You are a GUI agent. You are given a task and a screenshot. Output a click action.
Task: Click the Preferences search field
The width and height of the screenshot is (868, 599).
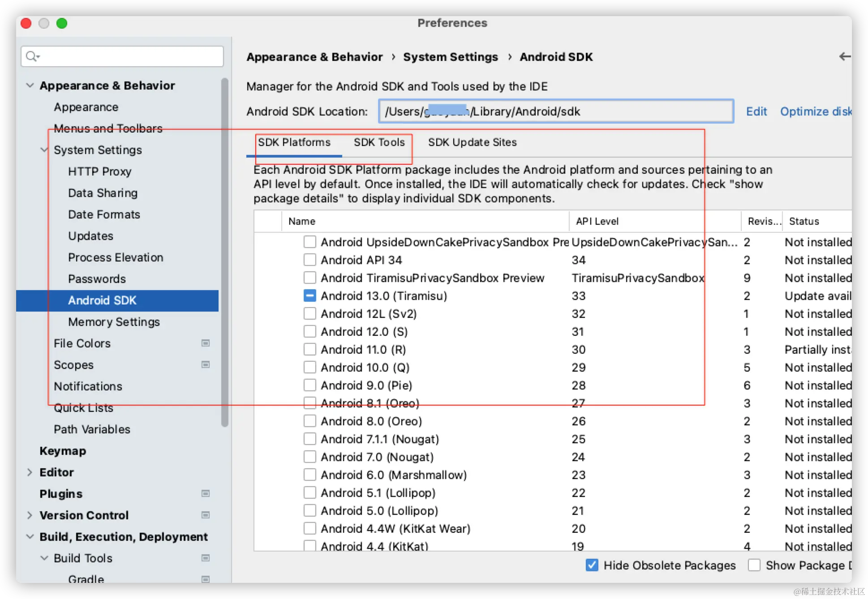(x=122, y=56)
